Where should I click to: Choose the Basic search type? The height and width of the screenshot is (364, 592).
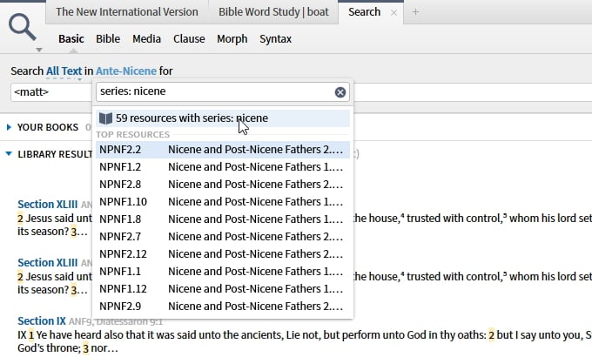click(71, 39)
